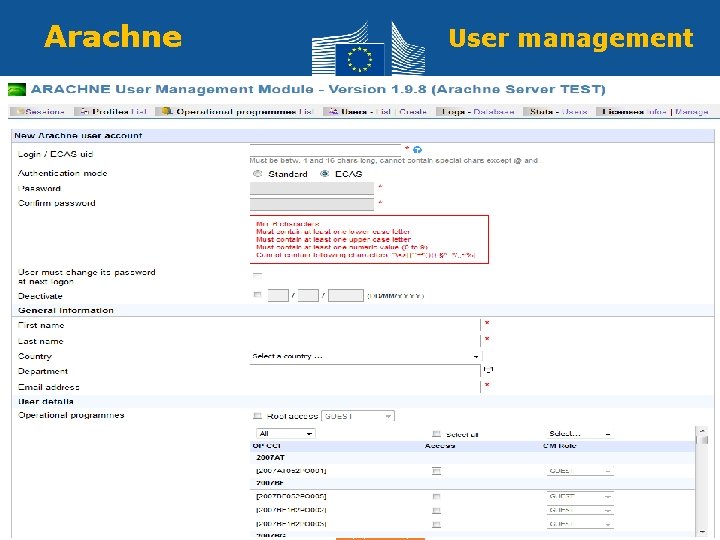Tick the Root access checkbox

tap(257, 416)
